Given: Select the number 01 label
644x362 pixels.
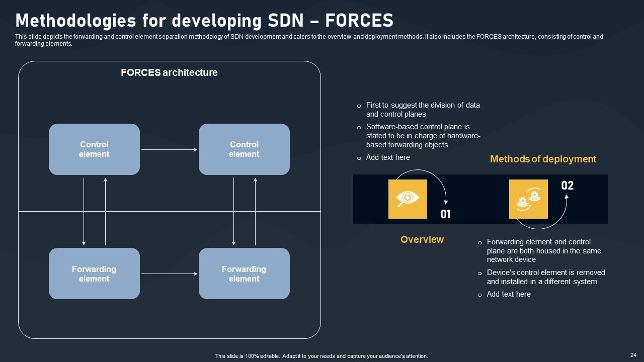Looking at the screenshot, I should [446, 215].
